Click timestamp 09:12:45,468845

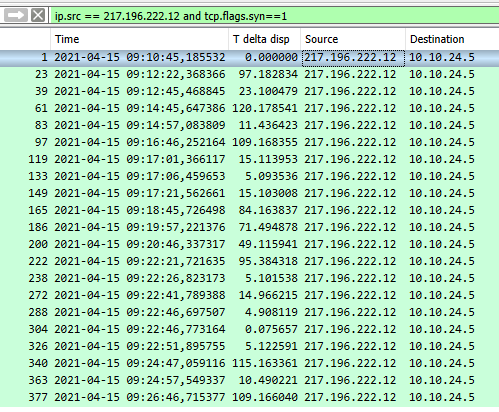176,91
